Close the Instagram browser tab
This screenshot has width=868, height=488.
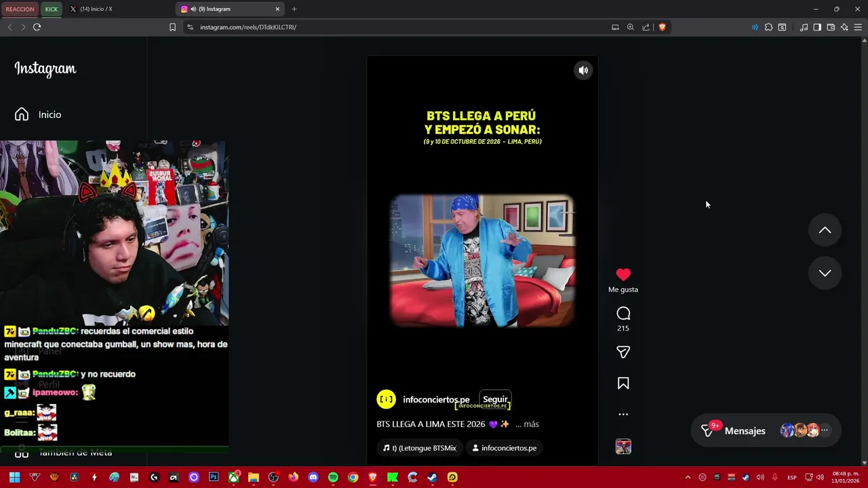(x=277, y=9)
